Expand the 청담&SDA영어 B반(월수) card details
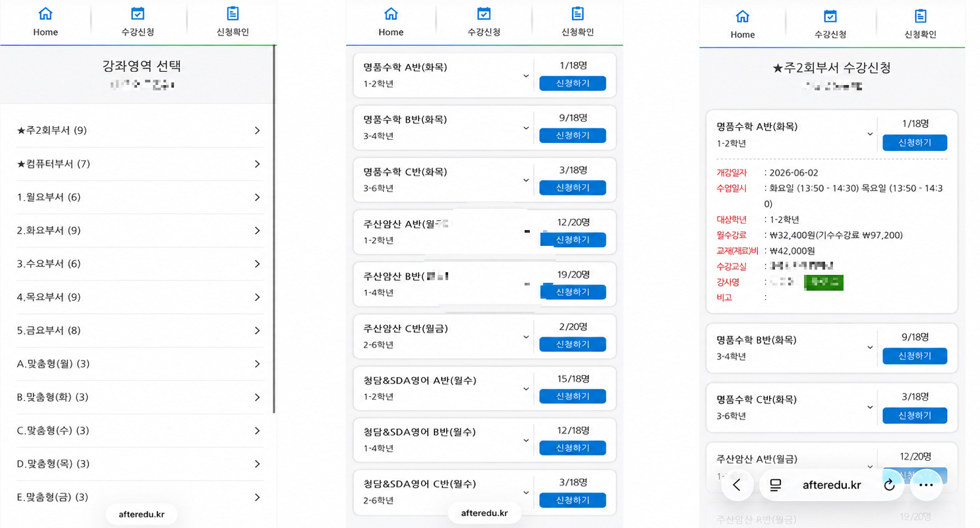This screenshot has height=528, width=980. pos(526,440)
